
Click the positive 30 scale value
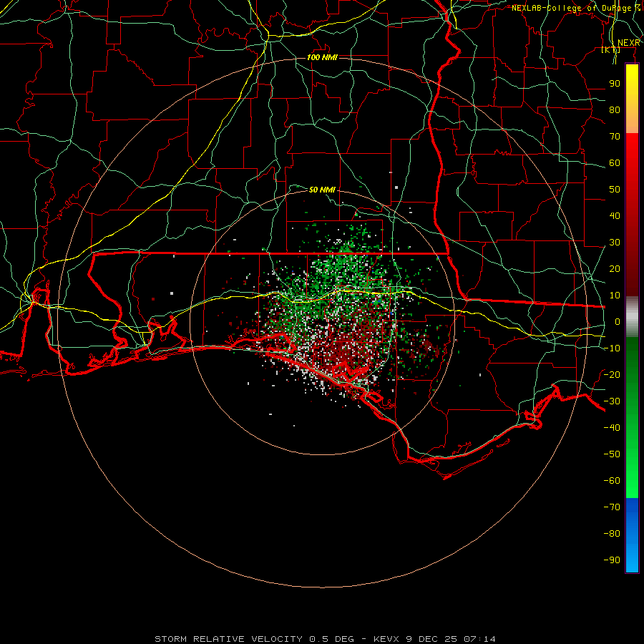pyautogui.click(x=615, y=243)
